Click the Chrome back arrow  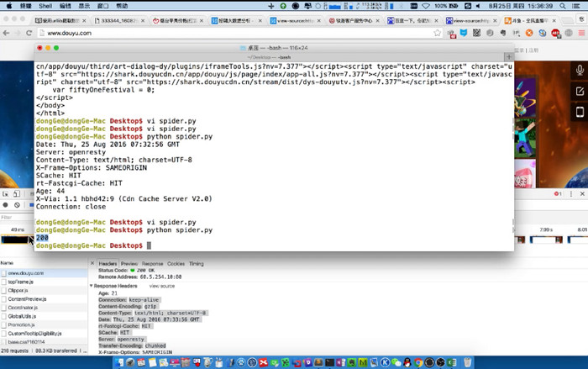[x=6, y=33]
